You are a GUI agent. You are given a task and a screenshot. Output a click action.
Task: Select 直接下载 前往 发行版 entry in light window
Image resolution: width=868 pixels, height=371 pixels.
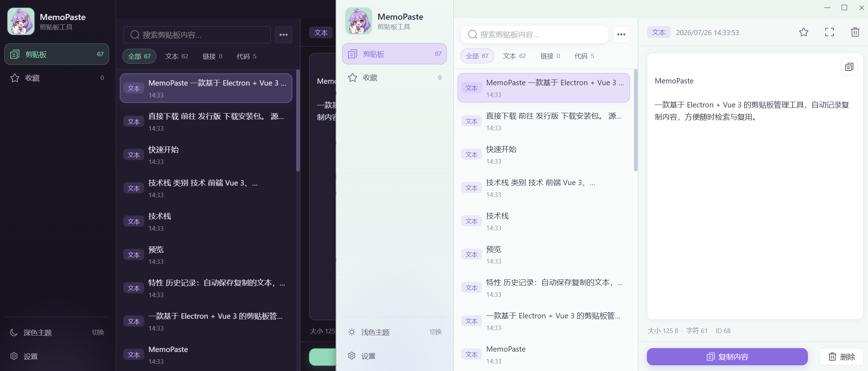544,121
